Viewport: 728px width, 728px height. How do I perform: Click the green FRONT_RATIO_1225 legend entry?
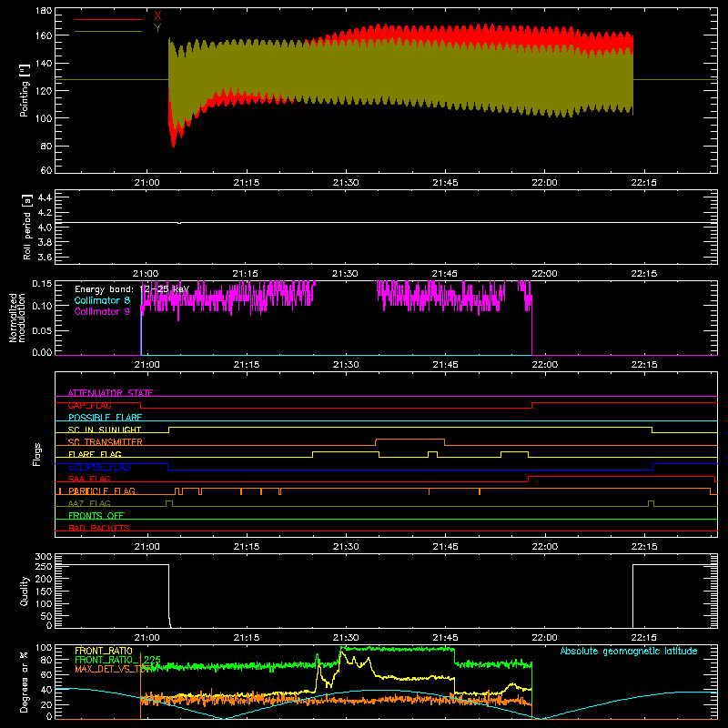coord(118,659)
